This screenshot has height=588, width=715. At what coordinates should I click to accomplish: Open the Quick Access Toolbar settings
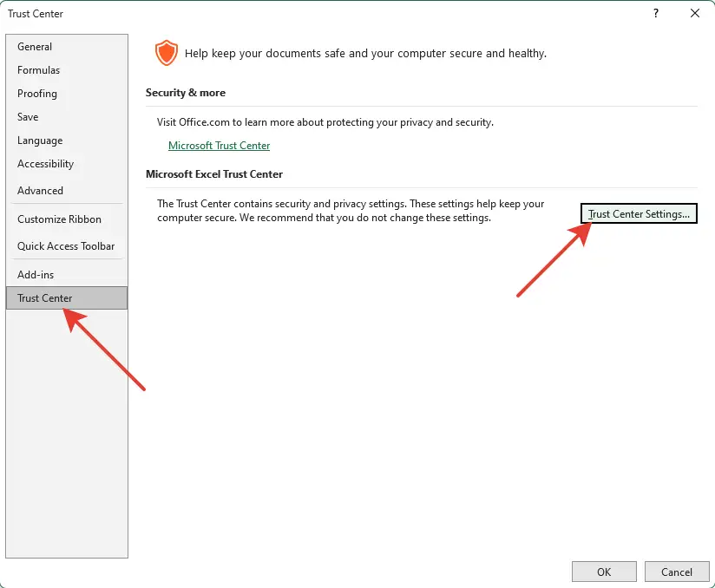[66, 245]
